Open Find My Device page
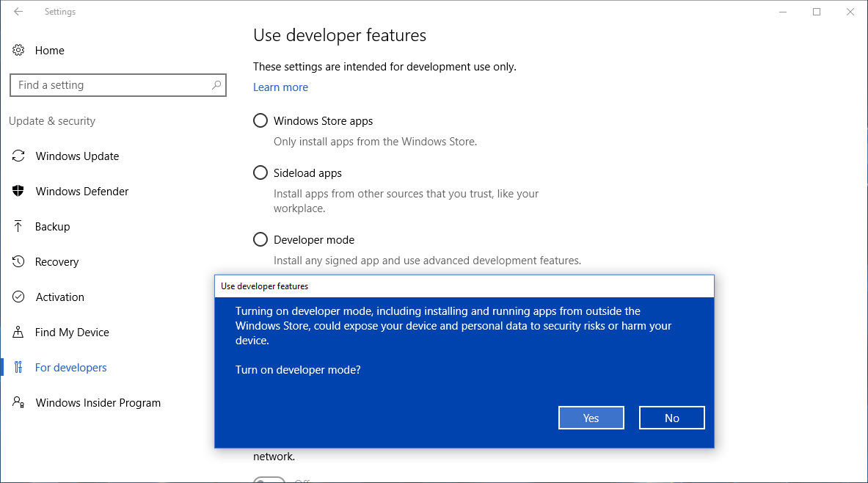868x483 pixels. coord(72,333)
